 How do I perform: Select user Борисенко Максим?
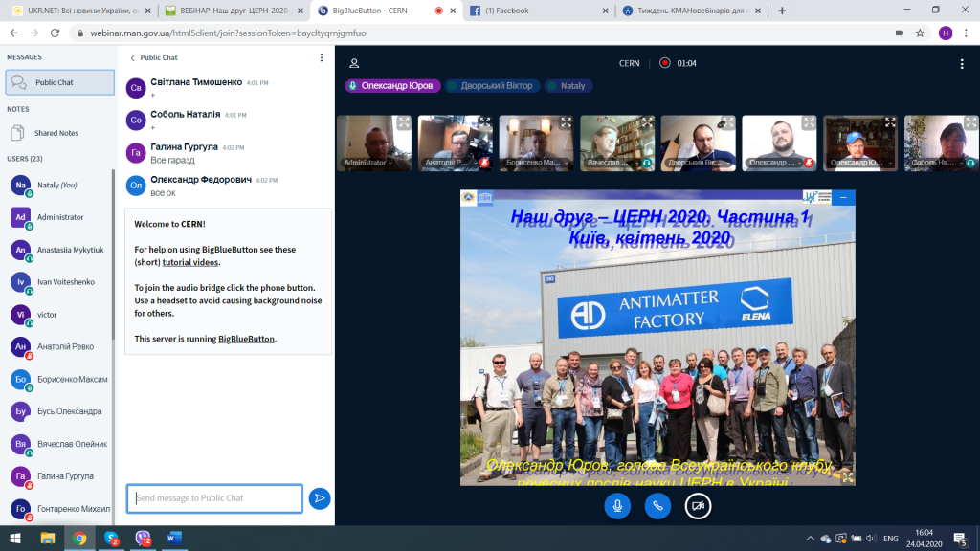[x=58, y=379]
